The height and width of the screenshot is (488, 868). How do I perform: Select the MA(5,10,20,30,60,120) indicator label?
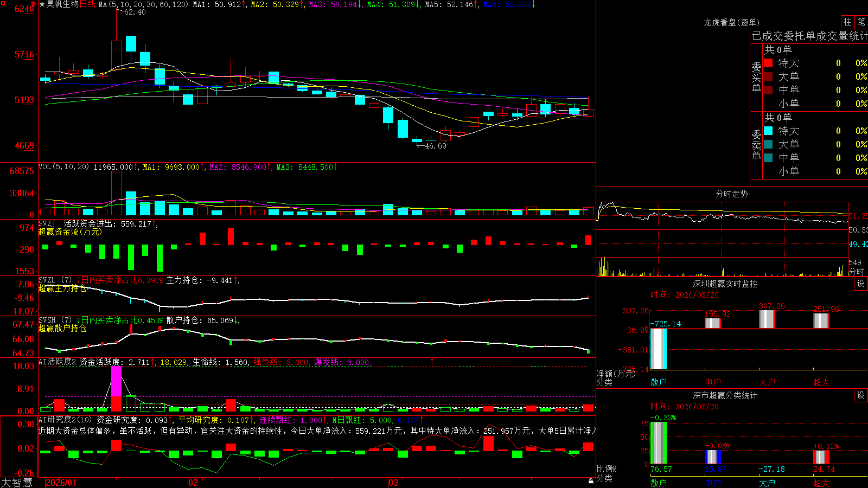tap(143, 4)
